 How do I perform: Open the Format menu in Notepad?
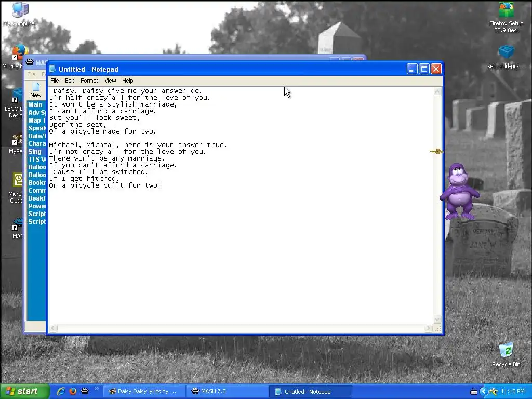(89, 81)
